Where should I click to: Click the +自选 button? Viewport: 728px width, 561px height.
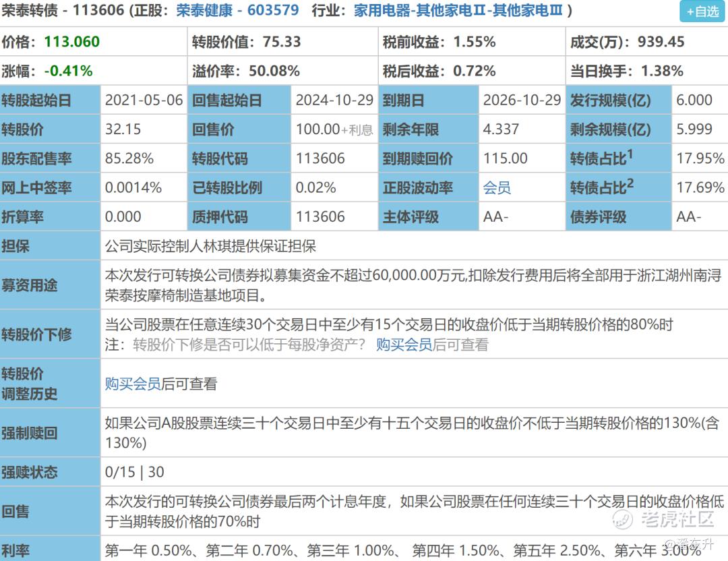click(x=702, y=11)
